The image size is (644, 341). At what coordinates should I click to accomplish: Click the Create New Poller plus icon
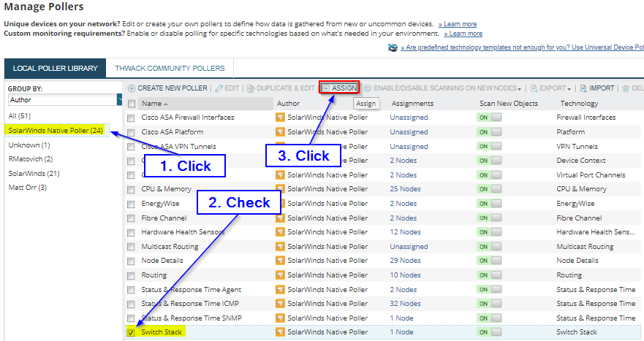click(132, 88)
